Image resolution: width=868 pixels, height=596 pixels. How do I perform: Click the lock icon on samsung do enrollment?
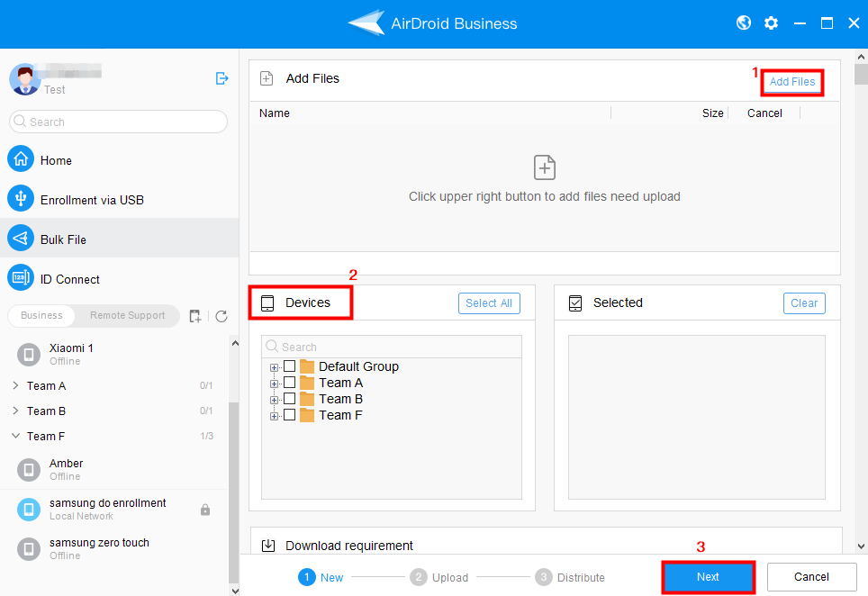coord(205,509)
